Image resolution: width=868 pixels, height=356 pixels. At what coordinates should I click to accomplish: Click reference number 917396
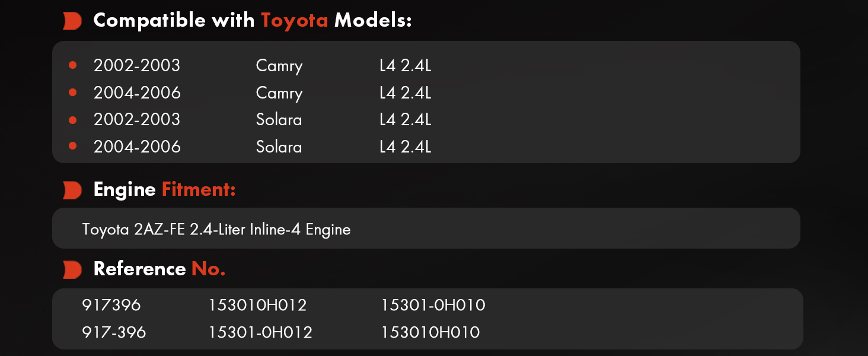[x=111, y=306]
